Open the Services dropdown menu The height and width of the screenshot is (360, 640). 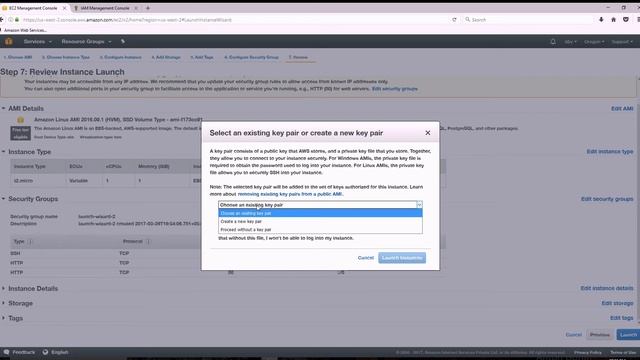pos(38,41)
